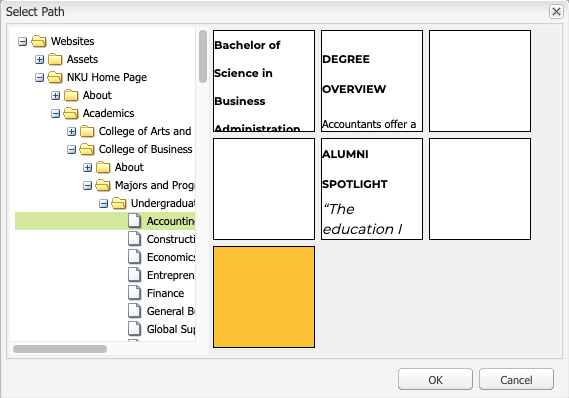Click the Finance page icon

pyautogui.click(x=135, y=292)
